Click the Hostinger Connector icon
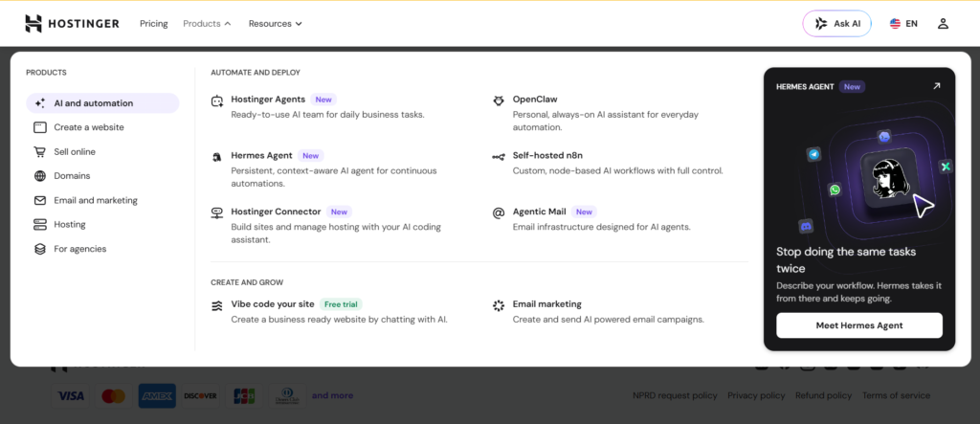 point(217,213)
